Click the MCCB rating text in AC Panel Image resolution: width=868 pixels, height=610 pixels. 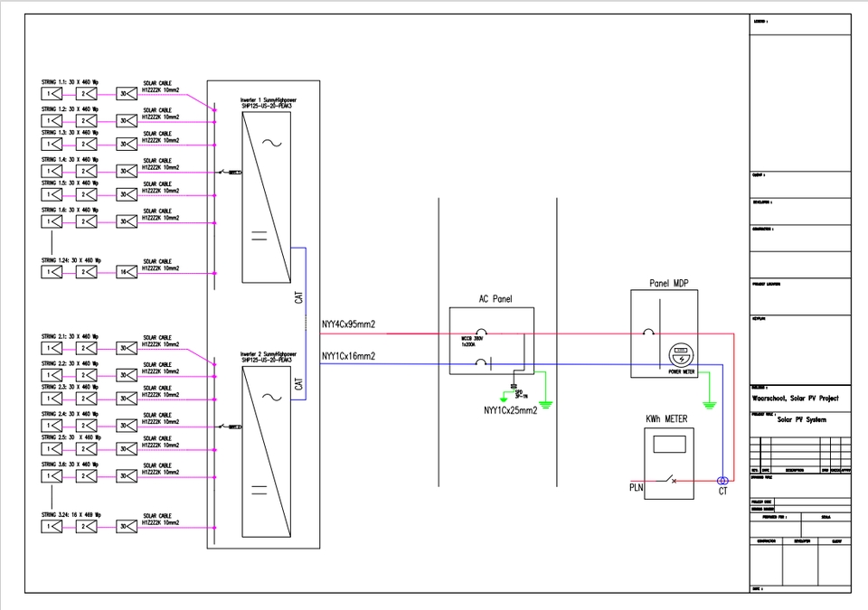[472, 341]
